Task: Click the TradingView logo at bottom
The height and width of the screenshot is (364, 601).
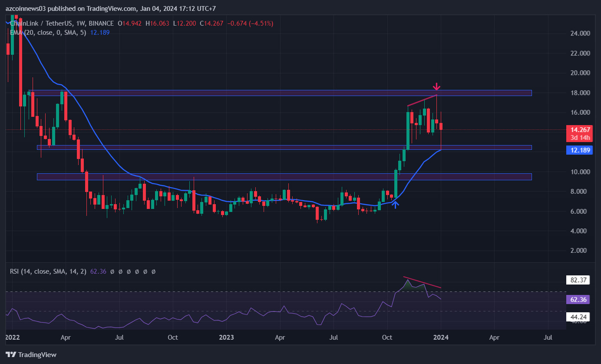Action: 31,354
